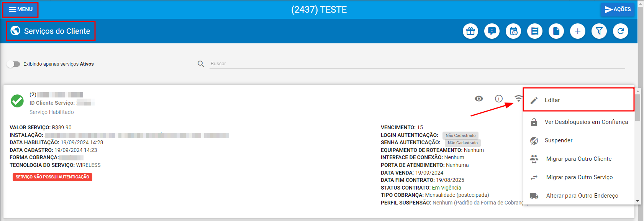
Task: Click the VENCIMENTO 15 text
Action: pyautogui.click(x=402, y=127)
